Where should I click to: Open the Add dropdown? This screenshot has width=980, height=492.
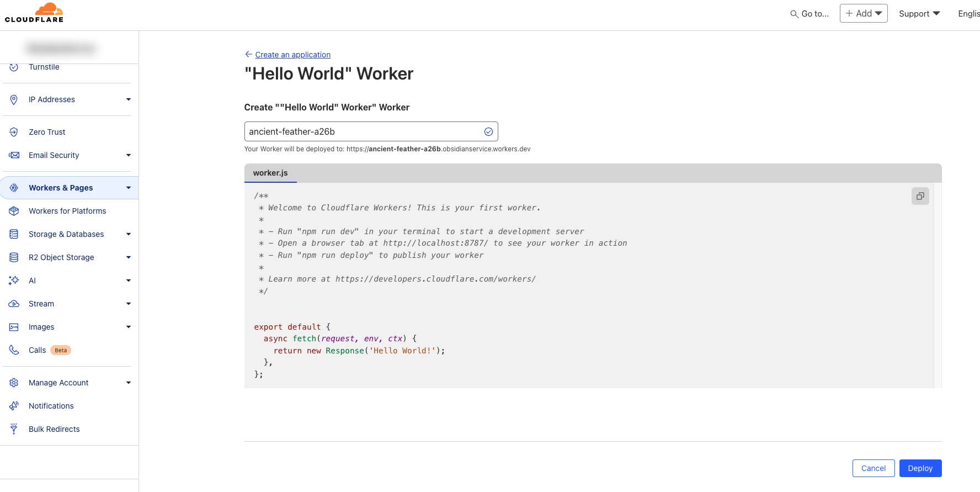(864, 13)
